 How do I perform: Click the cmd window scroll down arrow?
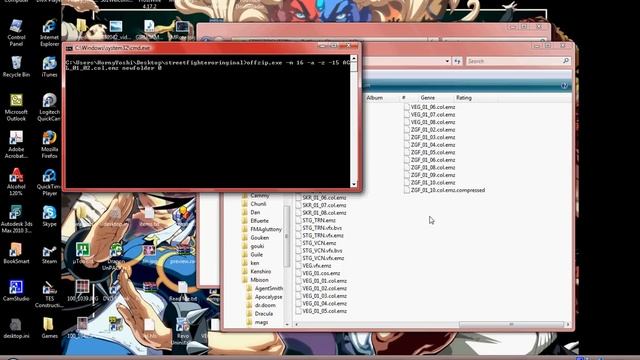[354, 184]
